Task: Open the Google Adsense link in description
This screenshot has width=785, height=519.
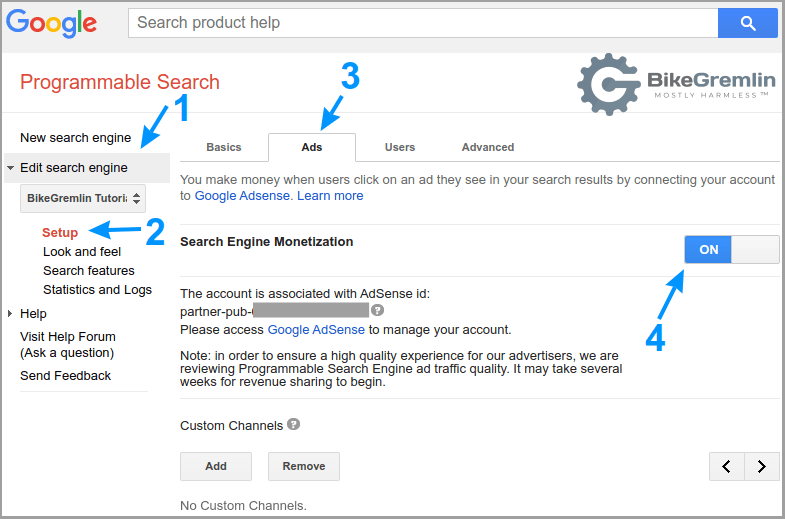Action: tap(242, 196)
